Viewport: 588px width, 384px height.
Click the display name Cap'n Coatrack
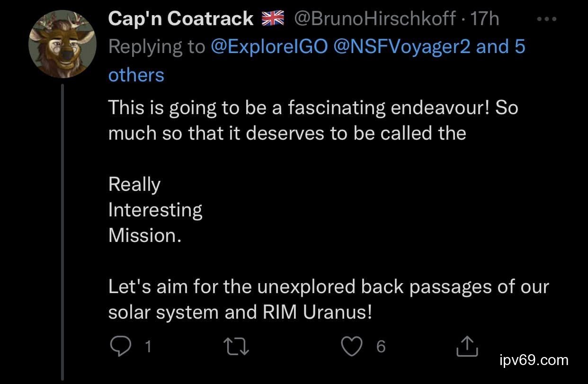(180, 19)
